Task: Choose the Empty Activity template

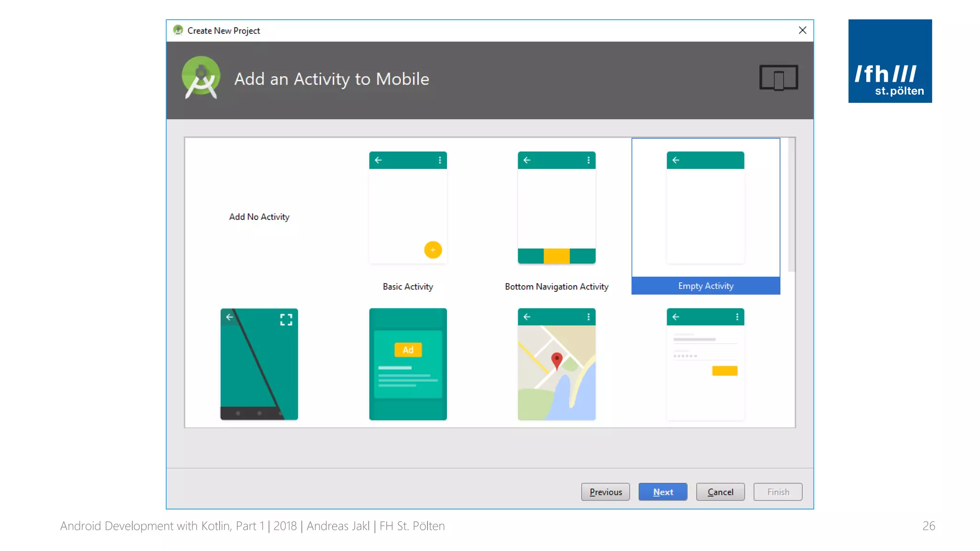Action: 705,207
